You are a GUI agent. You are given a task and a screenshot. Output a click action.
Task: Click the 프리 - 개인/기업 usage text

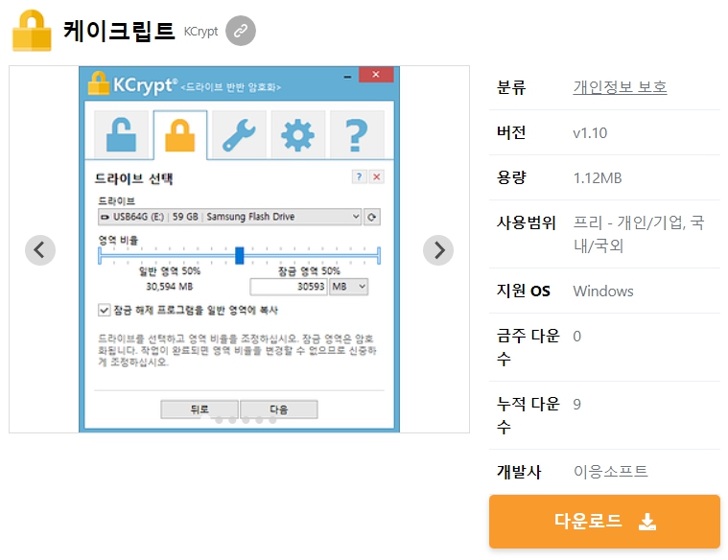[x=639, y=234]
